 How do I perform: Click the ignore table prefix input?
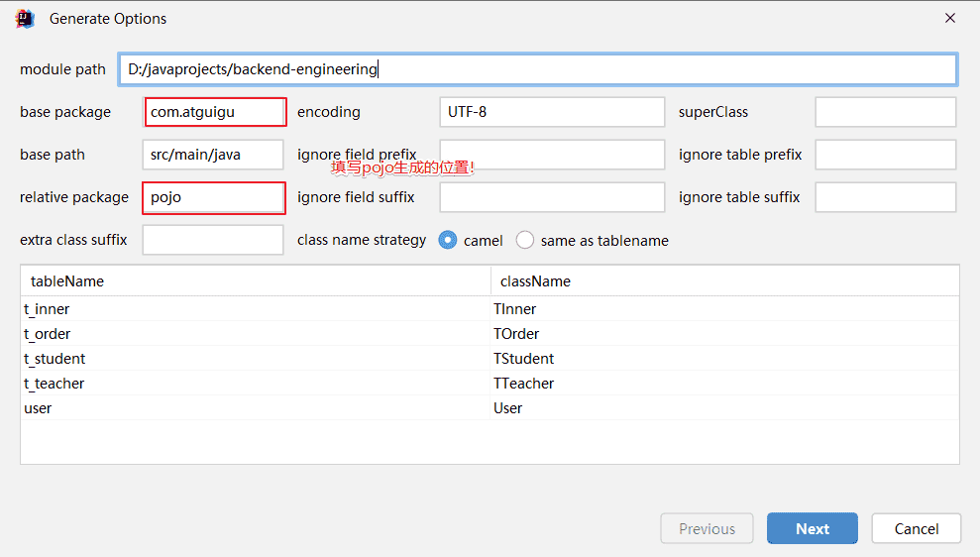click(x=885, y=155)
